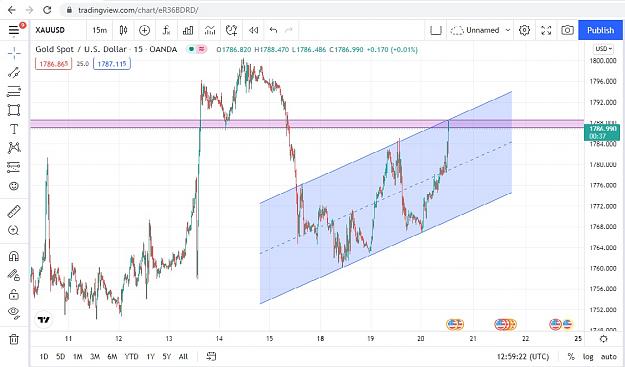The image size is (625, 367).
Task: Select the 6M date range
Action: (112, 356)
